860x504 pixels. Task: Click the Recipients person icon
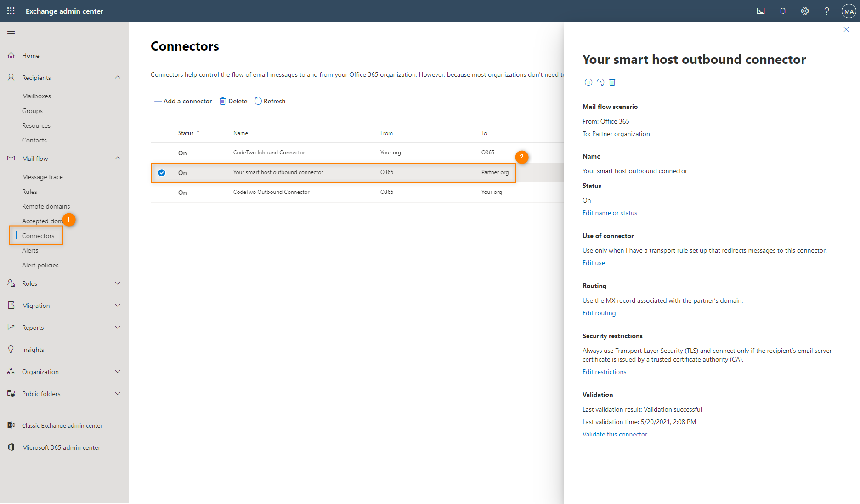click(11, 77)
